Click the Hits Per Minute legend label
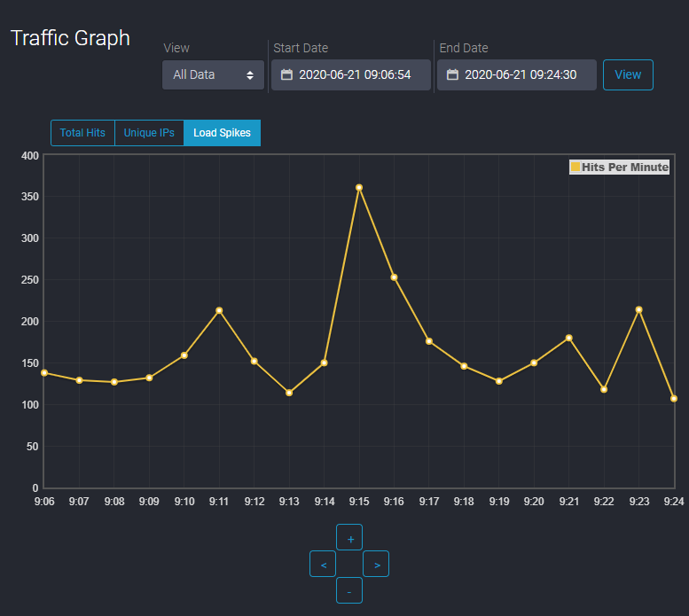689x616 pixels. pos(625,167)
